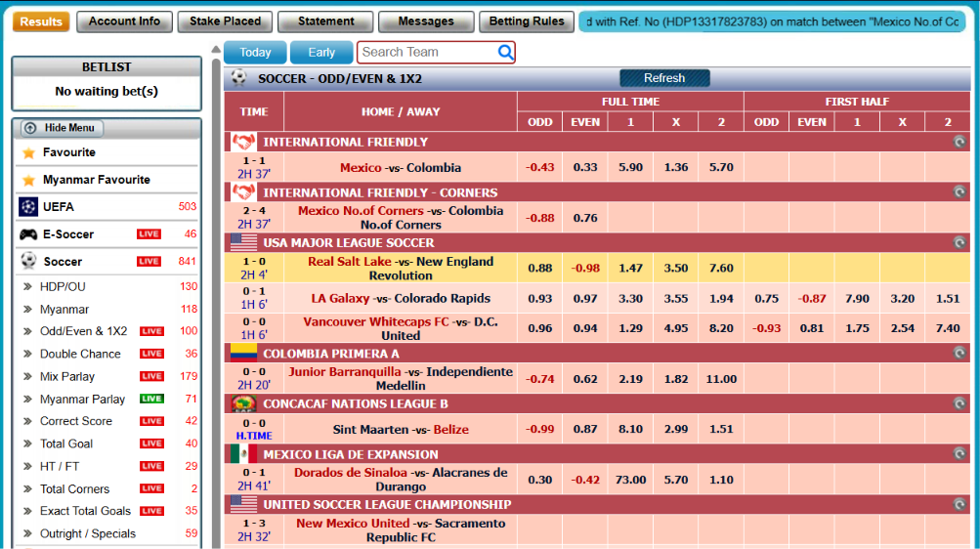Click the Colombia flag icon
The image size is (980, 549).
point(243,354)
